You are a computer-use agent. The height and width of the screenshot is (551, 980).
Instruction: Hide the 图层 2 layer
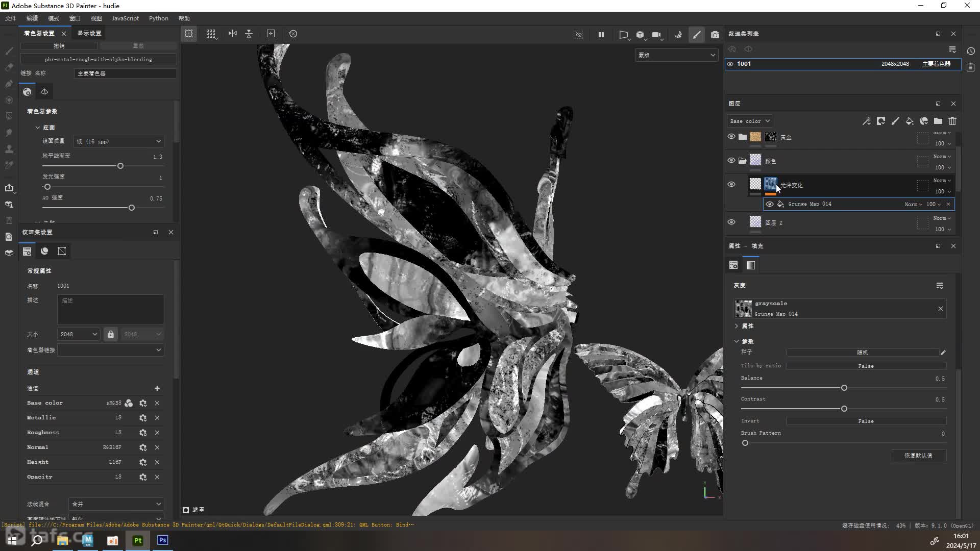coord(731,222)
